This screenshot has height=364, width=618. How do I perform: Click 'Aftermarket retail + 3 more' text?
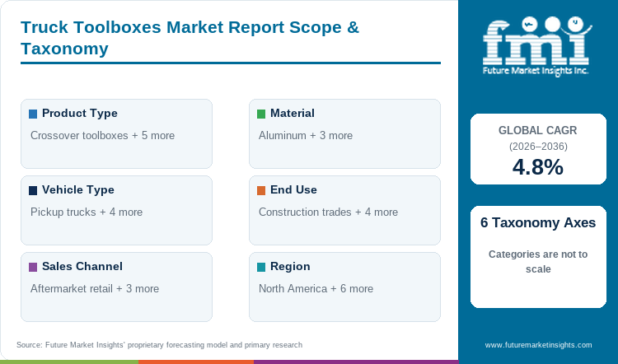(95, 289)
